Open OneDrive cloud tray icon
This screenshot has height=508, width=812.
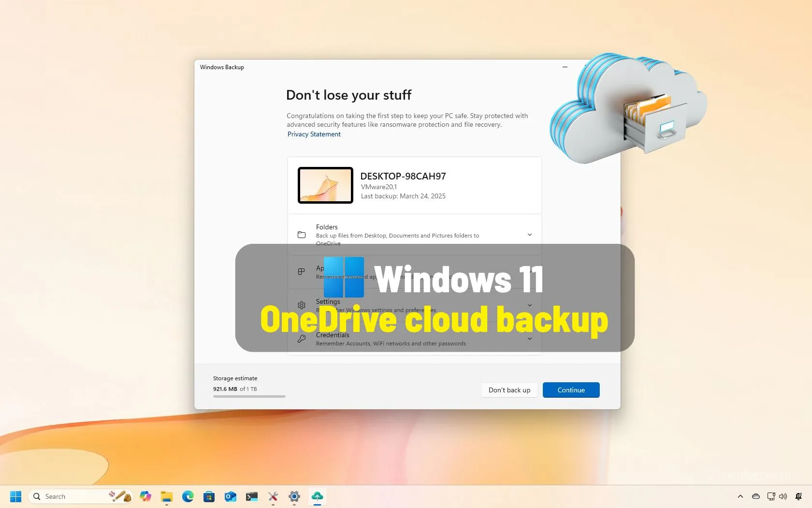(x=756, y=496)
